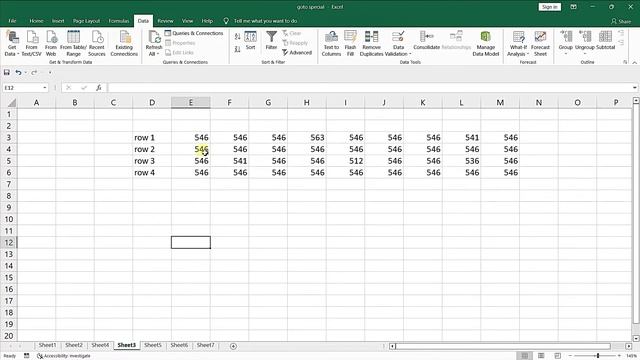
Task: Open Advanced filter options
Action: click(297, 53)
